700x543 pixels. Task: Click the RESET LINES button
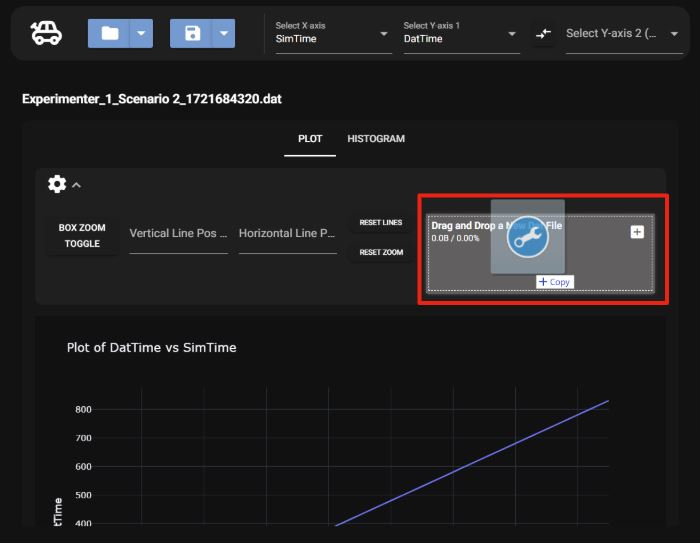pyautogui.click(x=381, y=222)
